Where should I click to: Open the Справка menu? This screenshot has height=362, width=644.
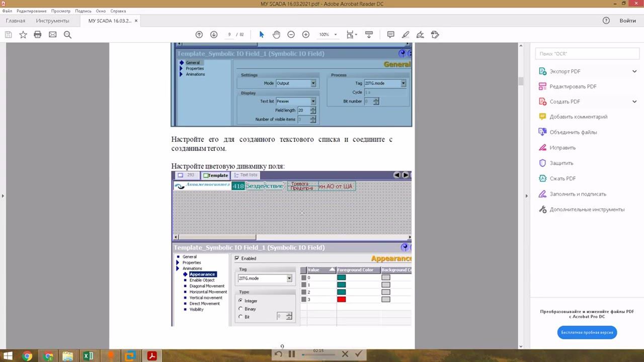pyautogui.click(x=118, y=11)
